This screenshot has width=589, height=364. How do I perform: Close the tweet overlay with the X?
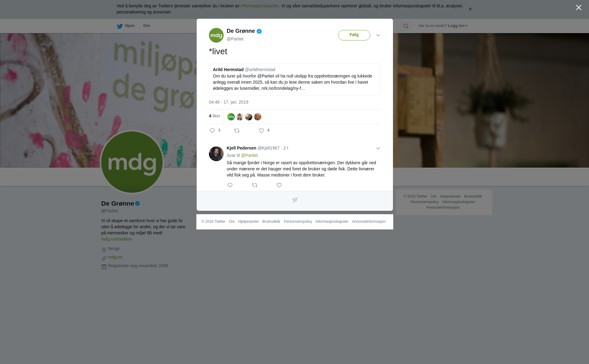579,8
